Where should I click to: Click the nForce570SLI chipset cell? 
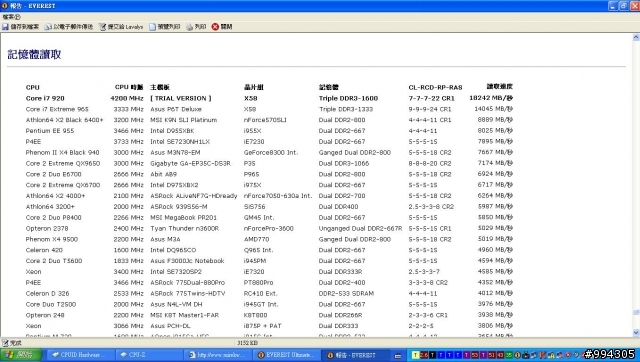pyautogui.click(x=265, y=120)
